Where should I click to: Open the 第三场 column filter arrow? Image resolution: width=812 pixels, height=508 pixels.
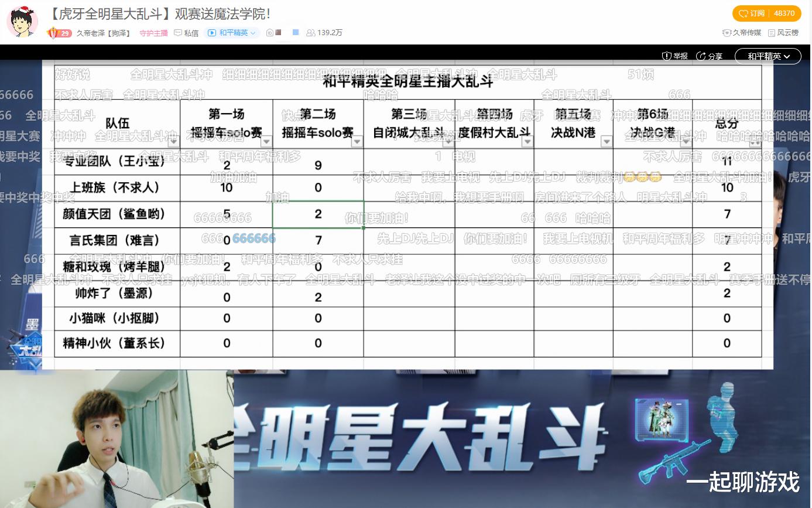[448, 141]
